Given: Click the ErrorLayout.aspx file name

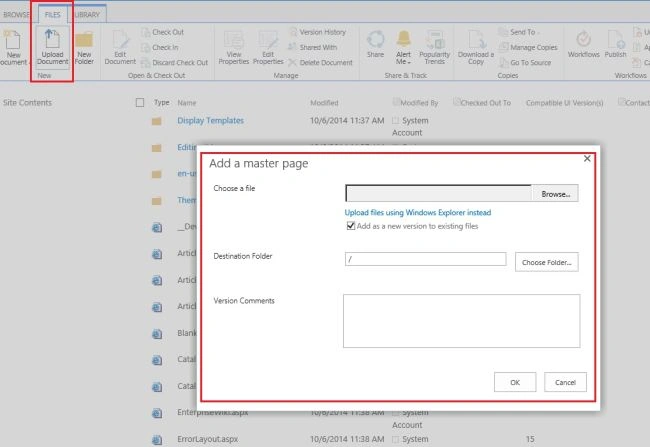Looking at the screenshot, I should 208,439.
